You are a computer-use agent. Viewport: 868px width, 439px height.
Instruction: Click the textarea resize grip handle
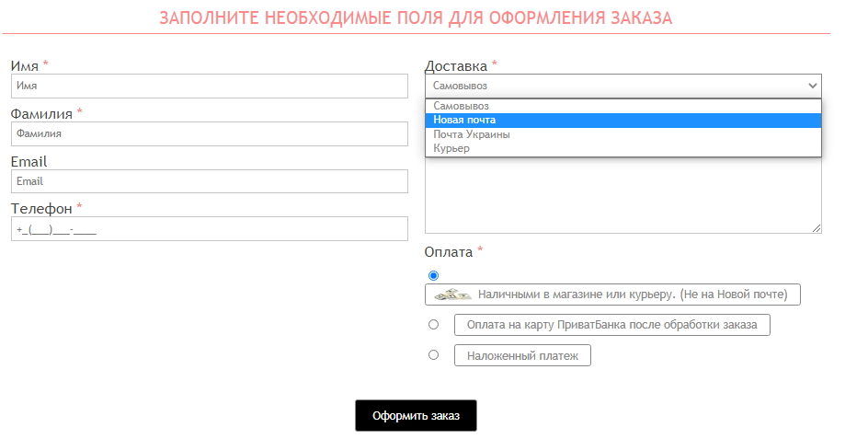click(817, 228)
